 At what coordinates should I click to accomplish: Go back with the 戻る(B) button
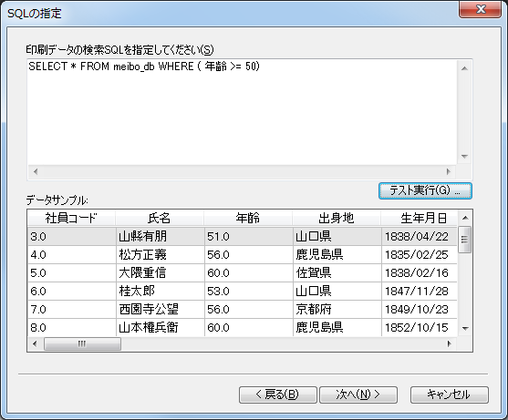277,394
